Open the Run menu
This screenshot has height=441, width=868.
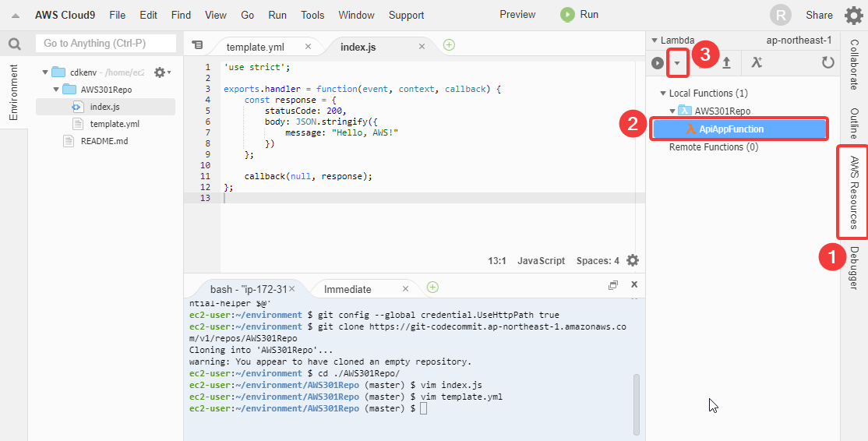point(277,15)
